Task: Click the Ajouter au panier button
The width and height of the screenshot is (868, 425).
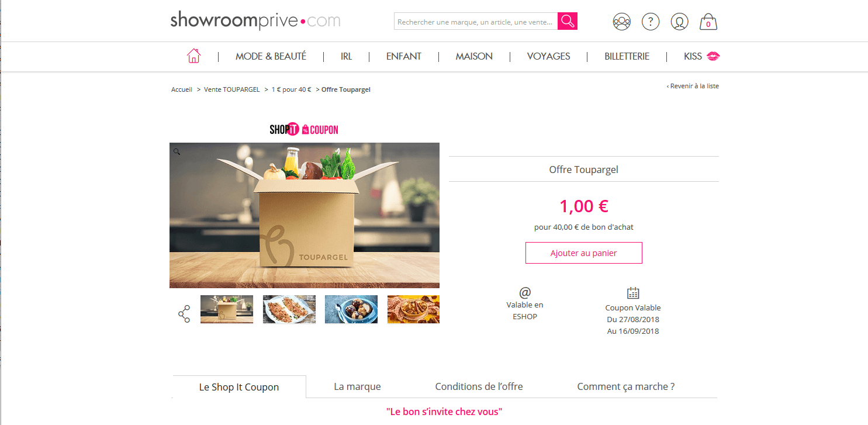Action: click(x=584, y=253)
